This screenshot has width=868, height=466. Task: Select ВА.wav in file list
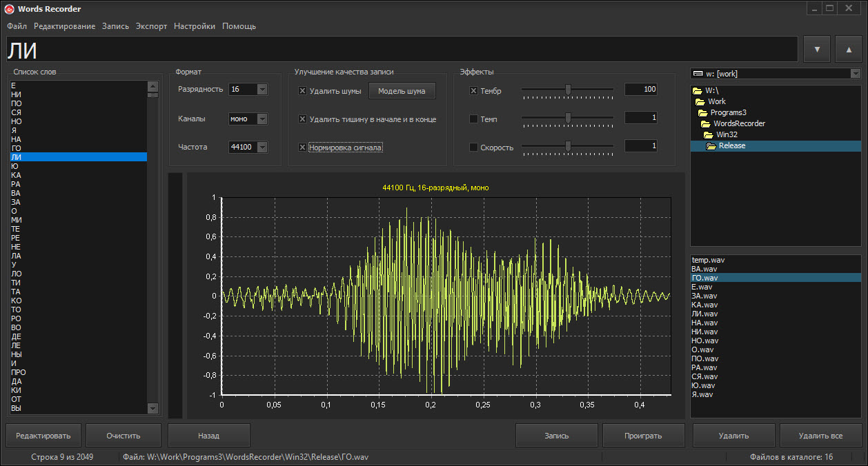[x=776, y=269]
